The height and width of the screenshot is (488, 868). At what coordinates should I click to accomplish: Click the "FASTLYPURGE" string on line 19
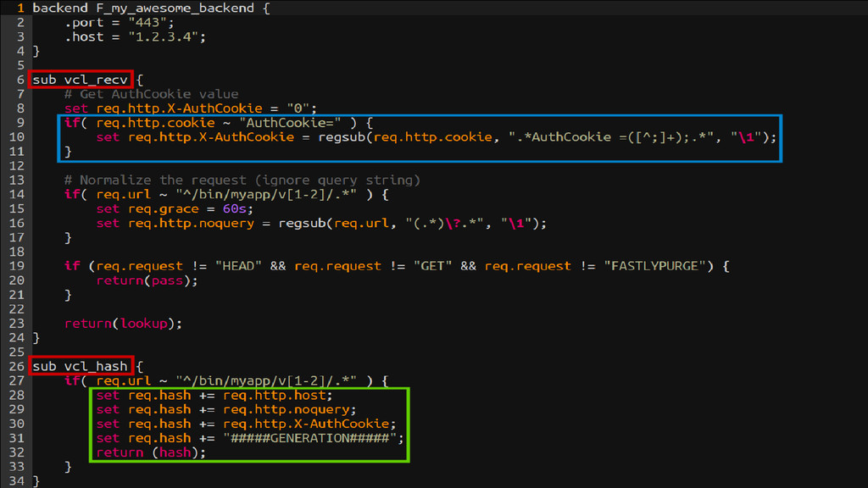pos(654,266)
